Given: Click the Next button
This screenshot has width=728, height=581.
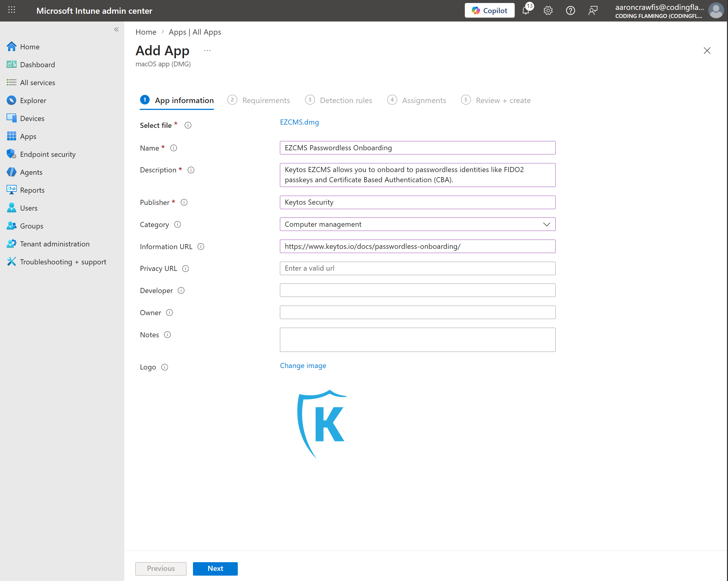Looking at the screenshot, I should click(215, 568).
